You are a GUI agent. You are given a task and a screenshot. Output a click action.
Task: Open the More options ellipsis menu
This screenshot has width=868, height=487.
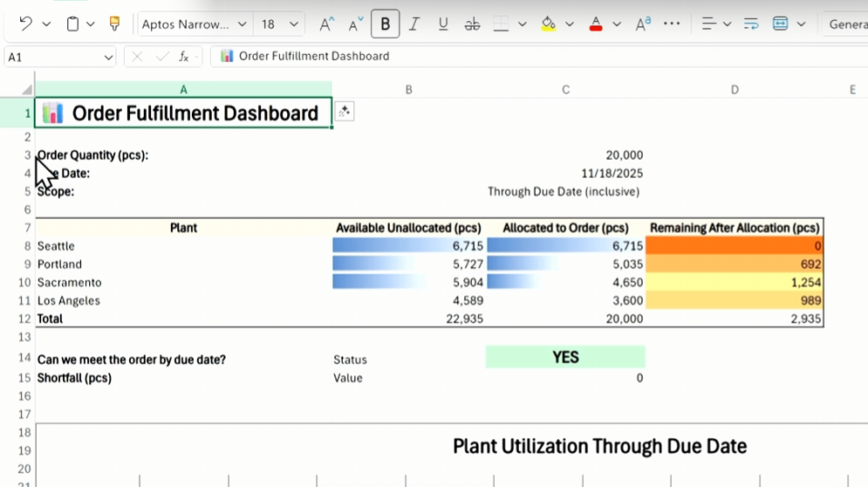pos(672,24)
